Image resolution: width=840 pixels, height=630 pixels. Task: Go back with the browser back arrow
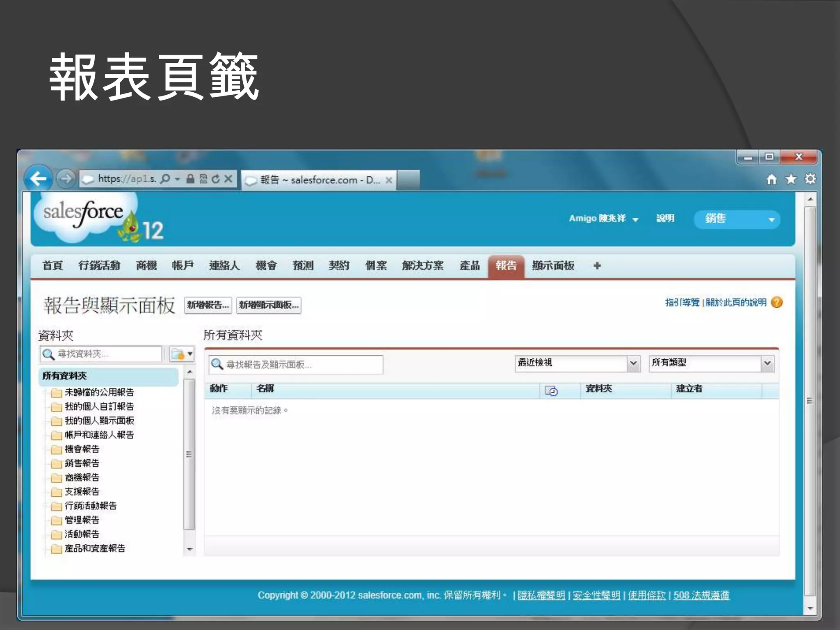coord(39,178)
